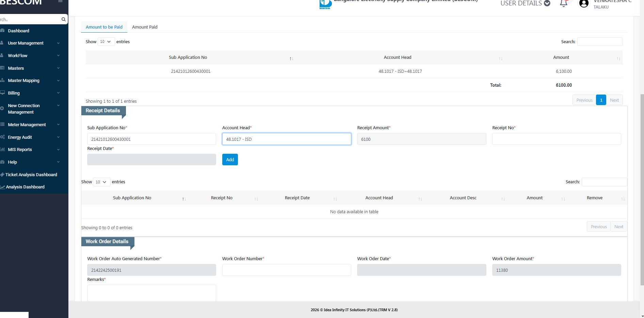644x318 pixels.
Task: Open the upper table's entries count dropdown
Action: point(106,41)
